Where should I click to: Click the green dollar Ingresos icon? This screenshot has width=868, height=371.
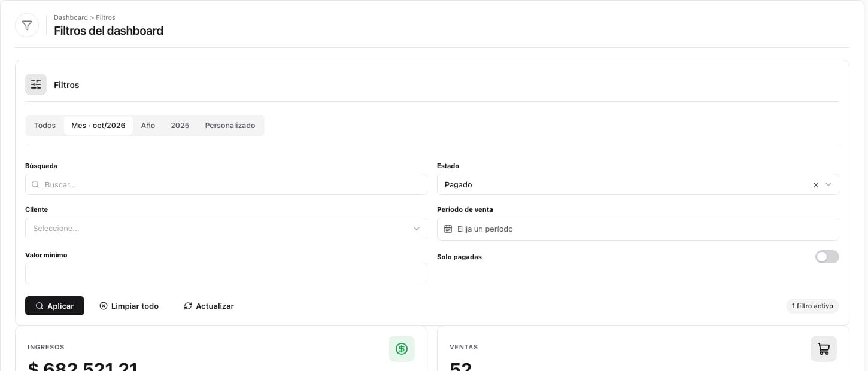coord(402,348)
